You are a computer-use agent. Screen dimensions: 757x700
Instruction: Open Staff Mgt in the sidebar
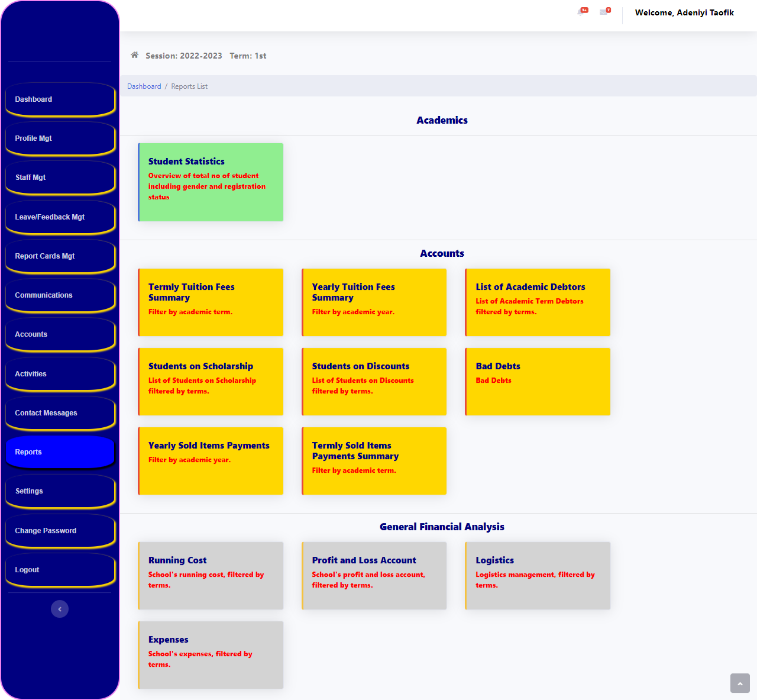60,178
